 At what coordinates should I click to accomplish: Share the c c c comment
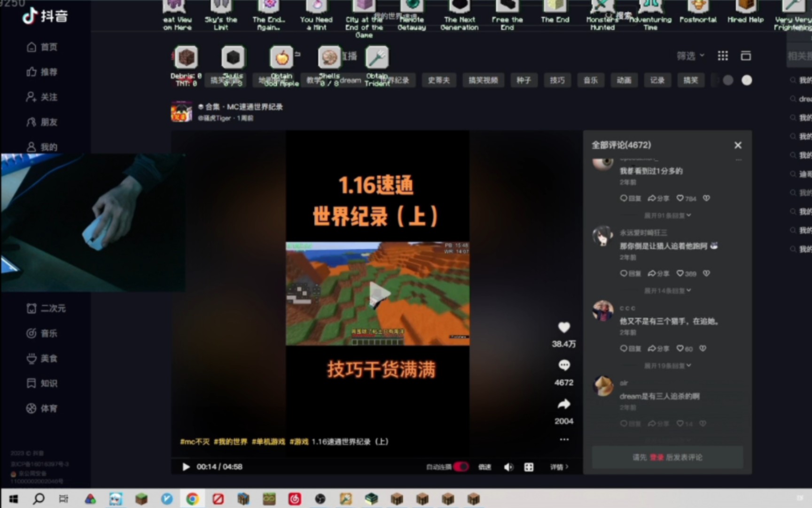pos(658,349)
